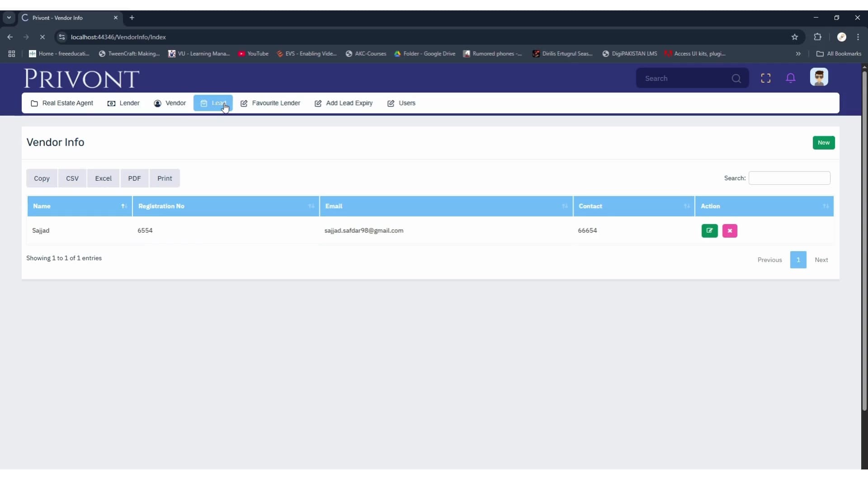This screenshot has height=488, width=868.
Task: Click the Next pagination link
Action: 821,260
